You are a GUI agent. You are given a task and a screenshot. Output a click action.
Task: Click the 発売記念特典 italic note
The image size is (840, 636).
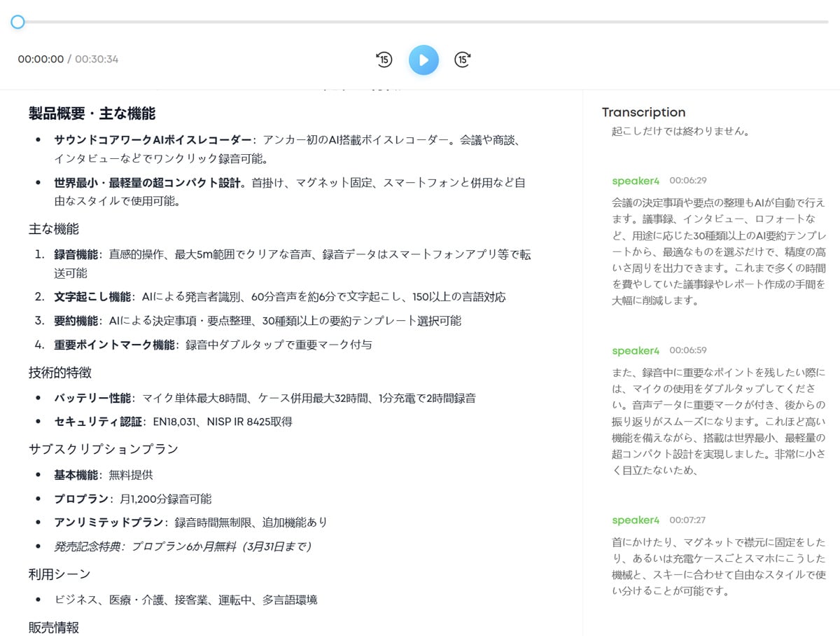coord(182,546)
